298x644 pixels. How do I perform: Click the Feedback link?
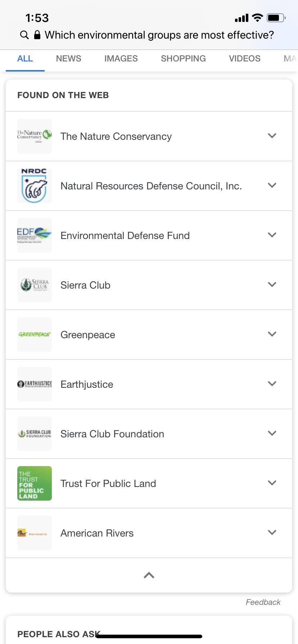tap(263, 602)
